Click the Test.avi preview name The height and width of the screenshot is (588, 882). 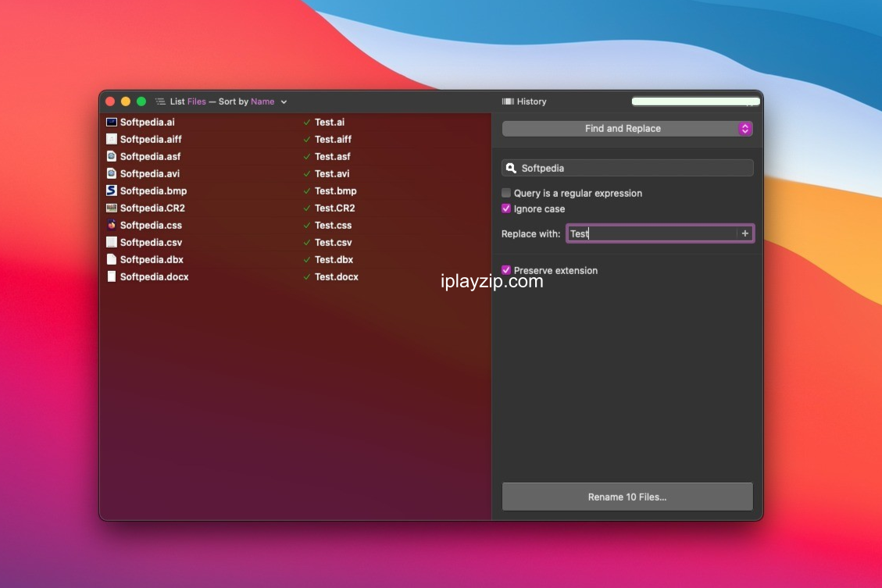point(332,173)
